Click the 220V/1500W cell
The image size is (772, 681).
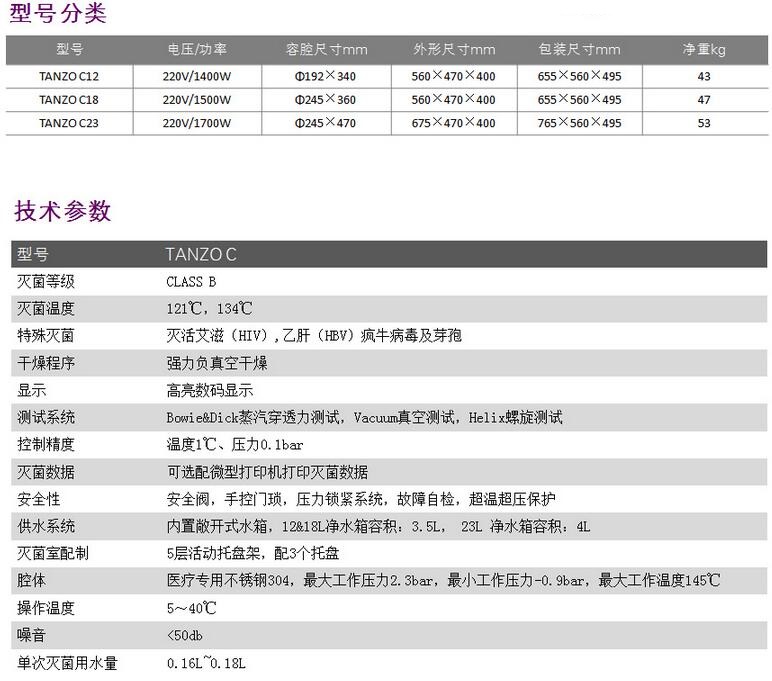pyautogui.click(x=197, y=100)
